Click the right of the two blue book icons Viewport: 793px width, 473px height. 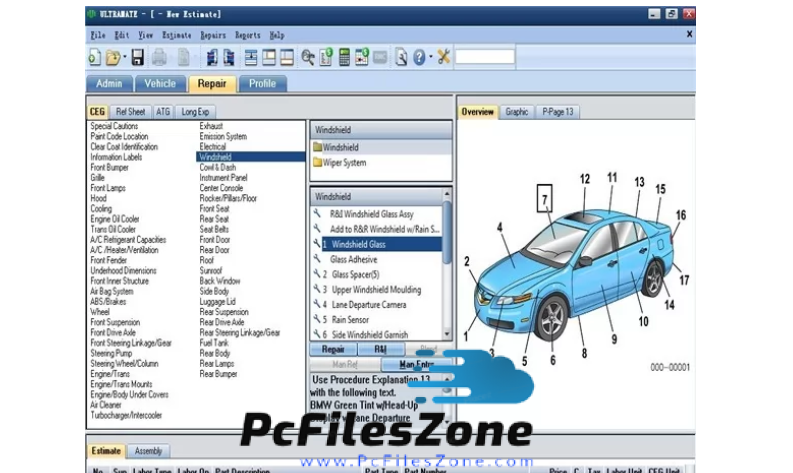[229, 57]
